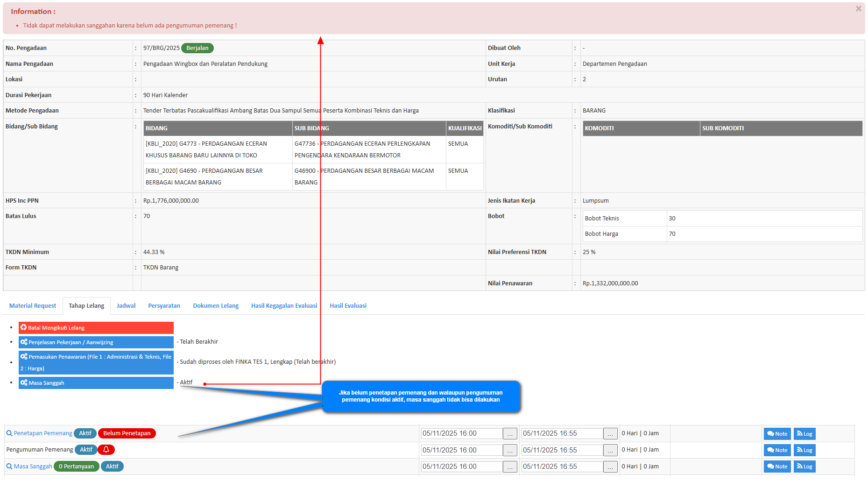Screen dimensions: 868x495
Task: Close the Information alert banner
Action: (x=858, y=9)
